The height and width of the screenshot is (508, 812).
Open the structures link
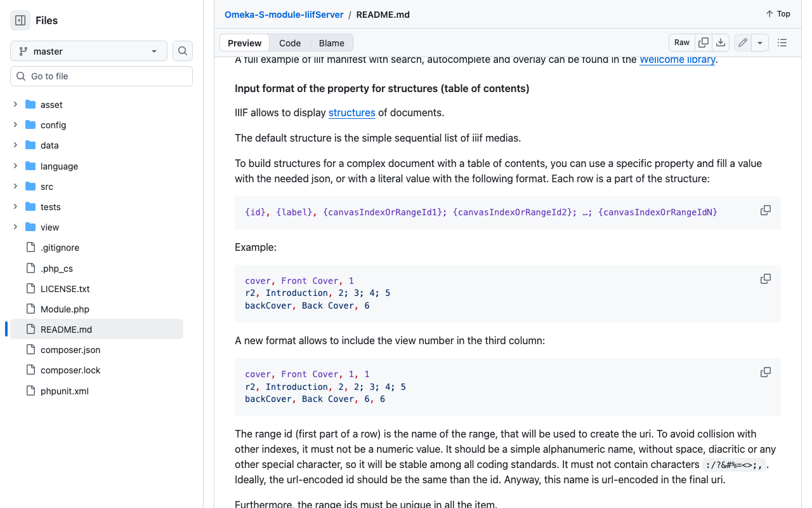[x=351, y=113]
